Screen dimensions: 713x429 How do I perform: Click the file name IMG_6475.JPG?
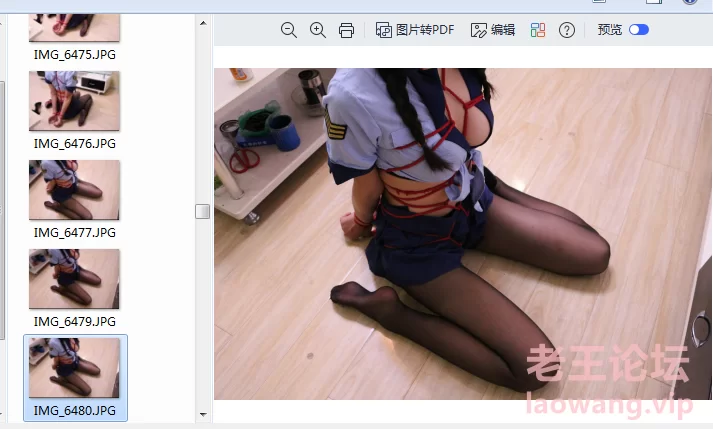75,55
